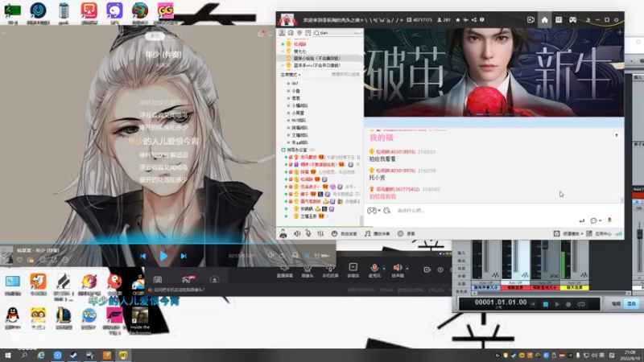Click the location pin icon in sidebar

click(299, 33)
